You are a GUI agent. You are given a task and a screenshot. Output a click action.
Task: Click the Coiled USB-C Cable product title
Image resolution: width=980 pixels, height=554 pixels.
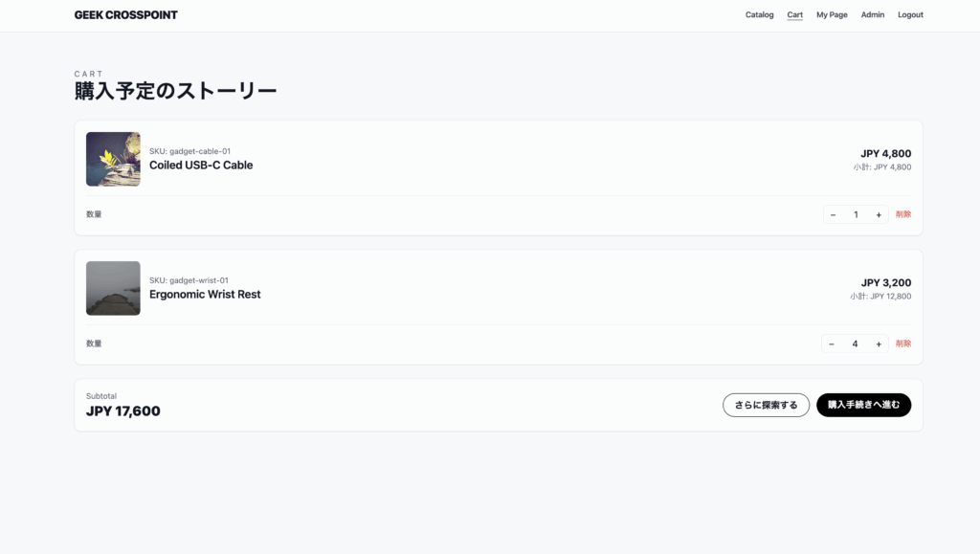(x=201, y=165)
